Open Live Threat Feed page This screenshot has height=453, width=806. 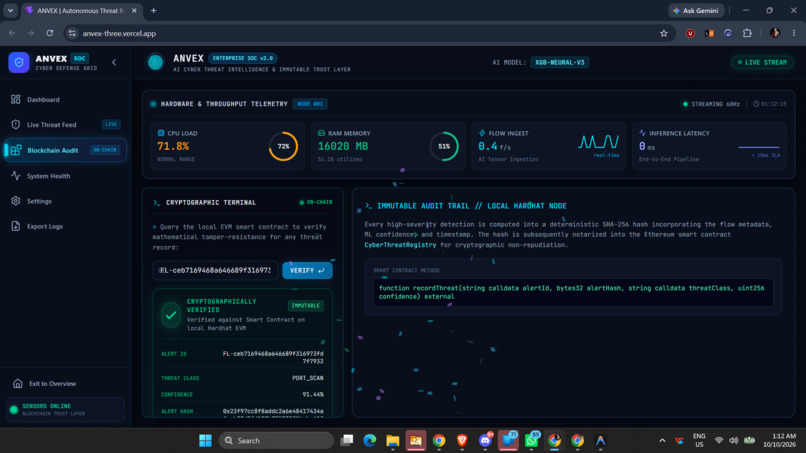(65, 124)
